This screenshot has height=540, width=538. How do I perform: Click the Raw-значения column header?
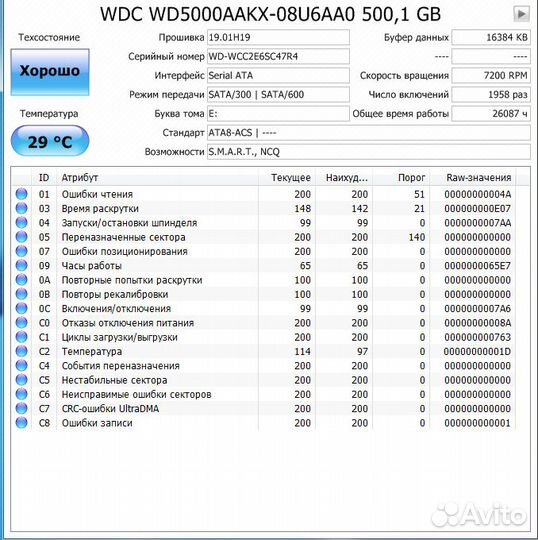[473, 178]
